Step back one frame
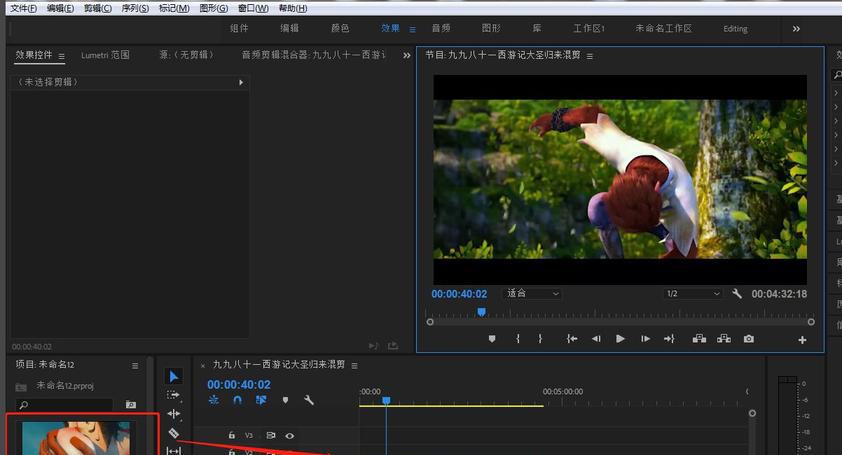Viewport: 842px width, 455px height. tap(596, 339)
